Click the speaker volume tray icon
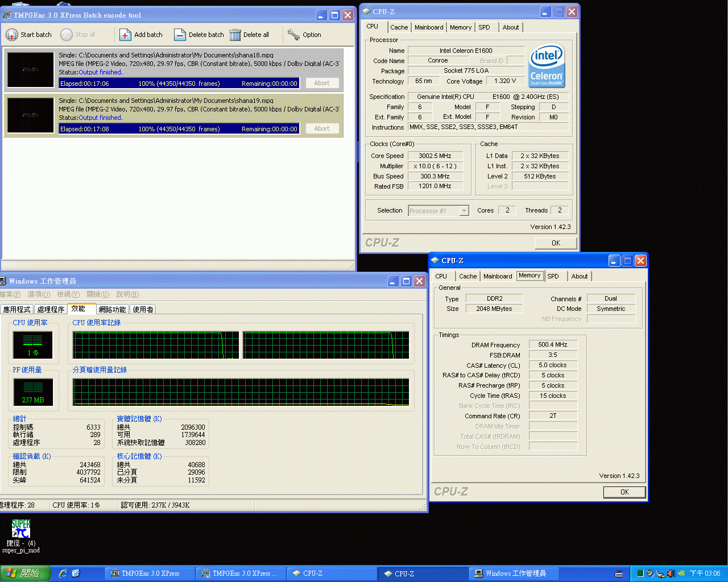This screenshot has height=582, width=728. point(671,573)
